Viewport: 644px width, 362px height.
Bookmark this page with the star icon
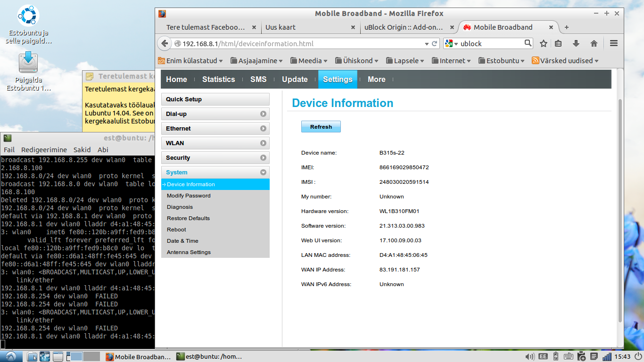544,43
